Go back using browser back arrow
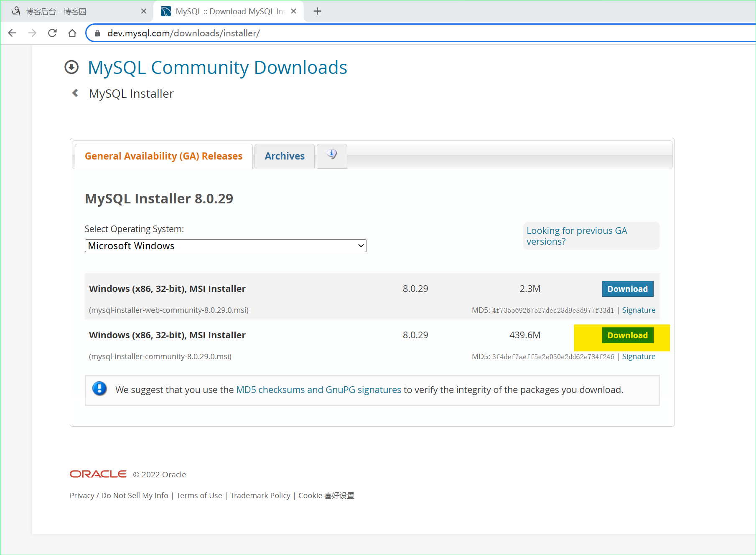756x555 pixels. 12,33
